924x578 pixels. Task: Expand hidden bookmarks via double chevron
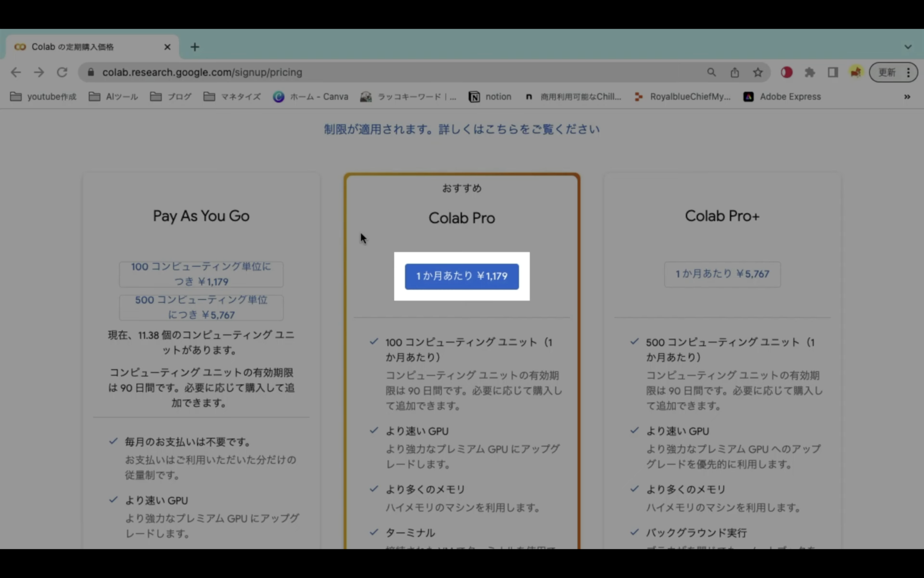click(x=906, y=97)
